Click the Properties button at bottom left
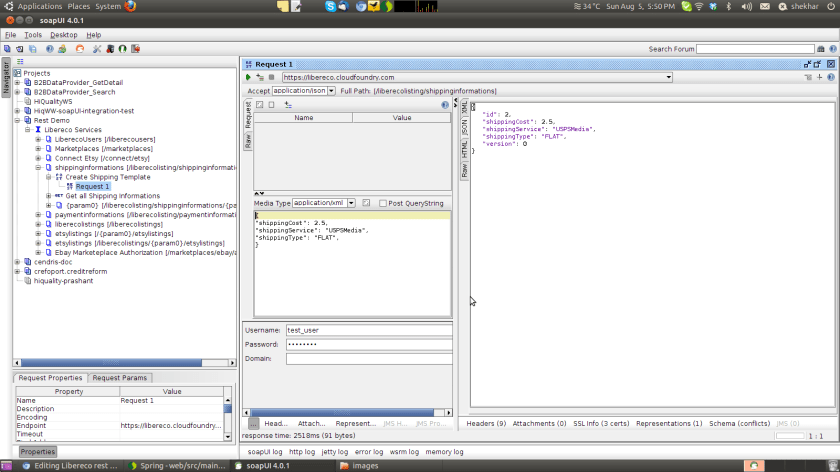Viewport: 840px width, 472px height. tap(37, 452)
